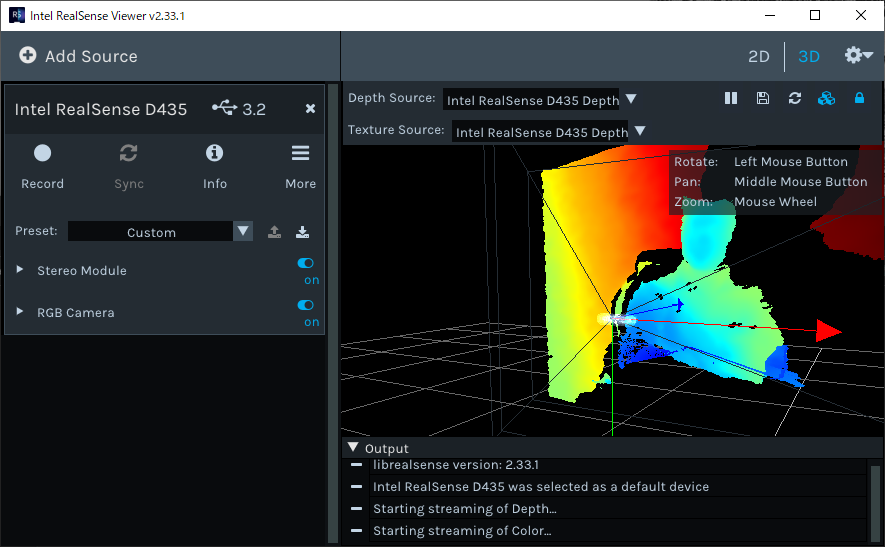Screen dimensions: 885x547
Task: Click the Intel RealSense D435 device title
Action: [100, 109]
